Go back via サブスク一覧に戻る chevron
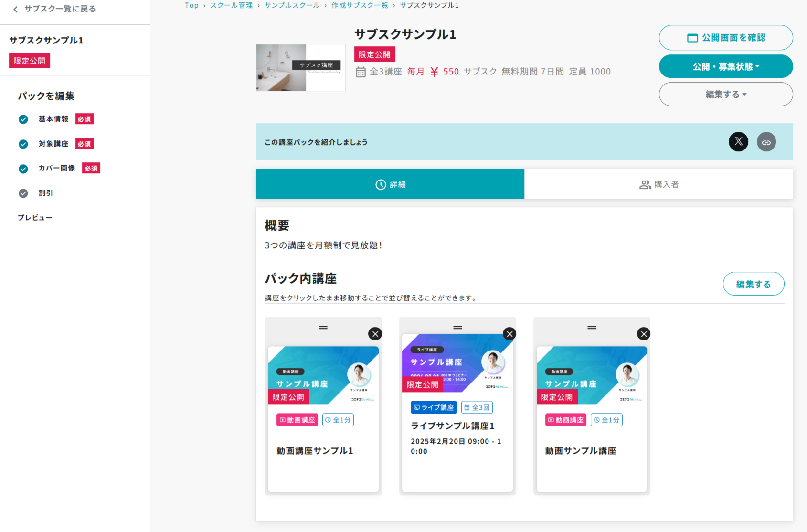 tap(16, 9)
